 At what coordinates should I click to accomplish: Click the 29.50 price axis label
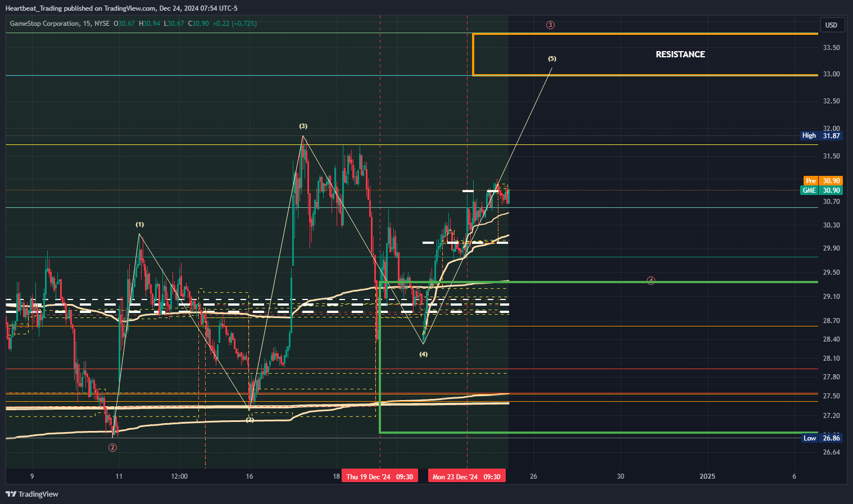pos(831,273)
